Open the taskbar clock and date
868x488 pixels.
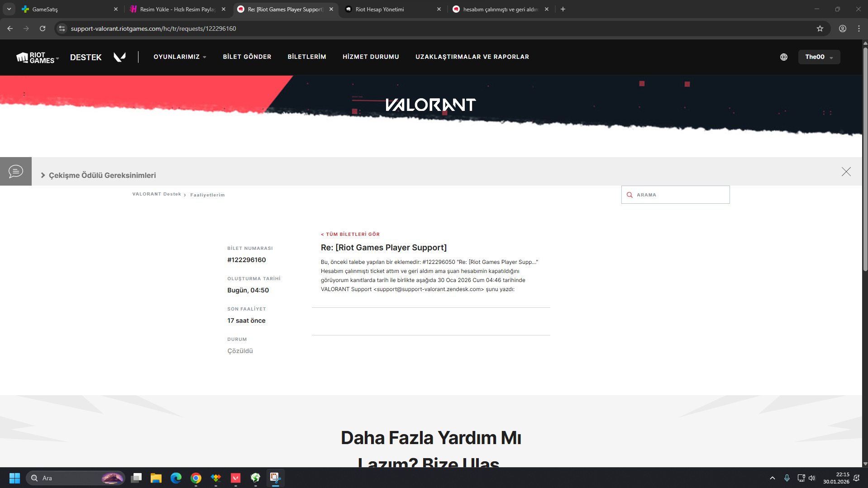(836, 478)
